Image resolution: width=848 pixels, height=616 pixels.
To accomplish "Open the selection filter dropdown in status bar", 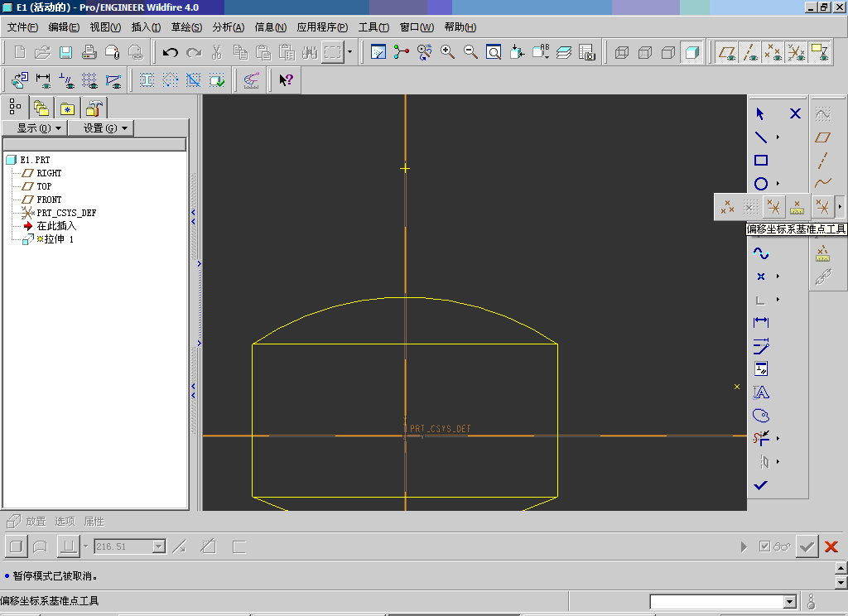I will click(x=789, y=601).
